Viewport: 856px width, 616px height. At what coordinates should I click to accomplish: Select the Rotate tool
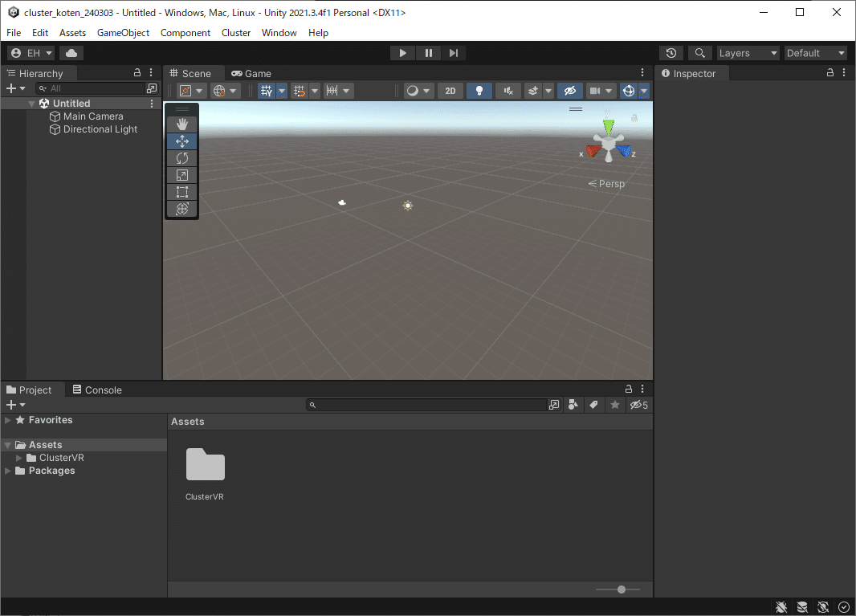point(181,158)
